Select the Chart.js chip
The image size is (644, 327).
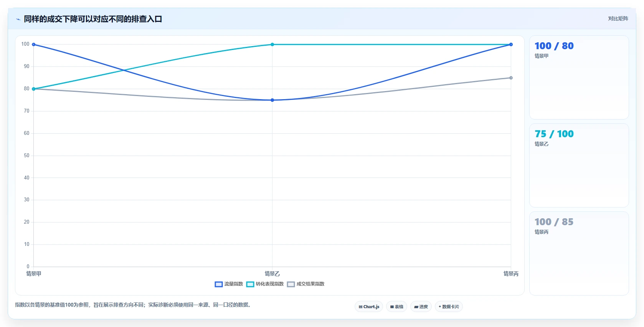(369, 307)
